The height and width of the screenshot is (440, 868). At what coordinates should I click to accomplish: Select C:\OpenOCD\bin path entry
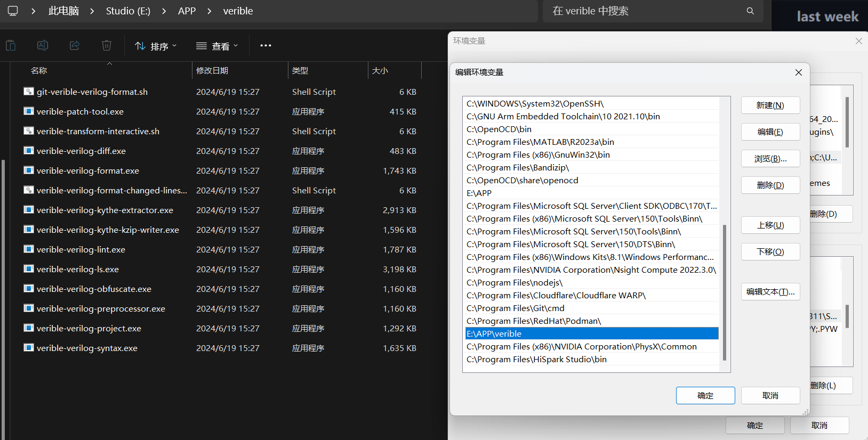[592, 129]
